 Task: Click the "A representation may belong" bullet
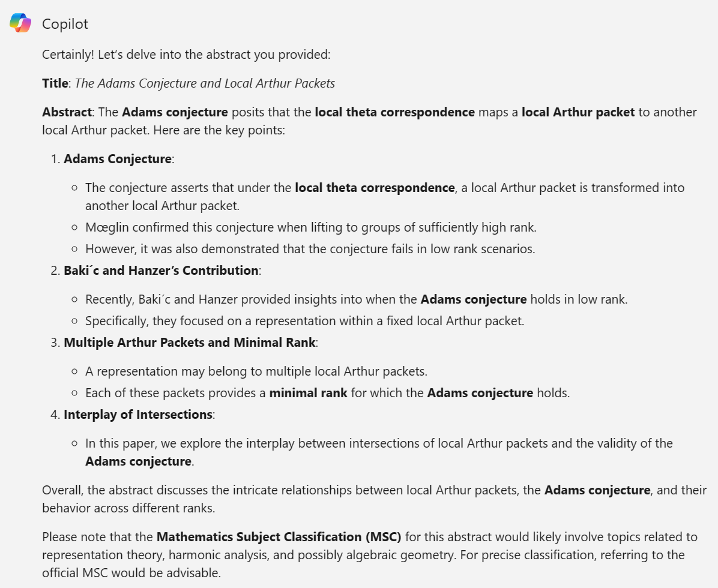(x=256, y=371)
